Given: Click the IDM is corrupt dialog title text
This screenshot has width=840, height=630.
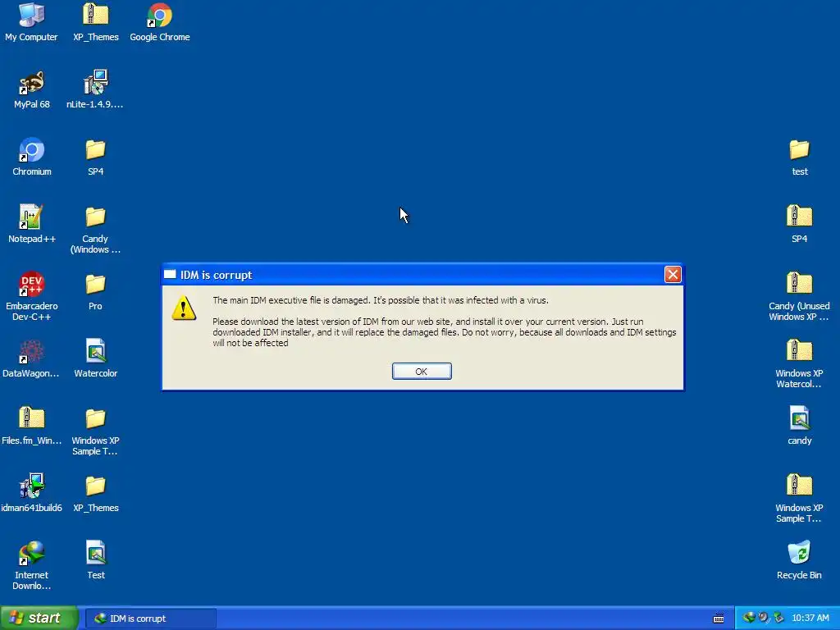Looking at the screenshot, I should (216, 275).
